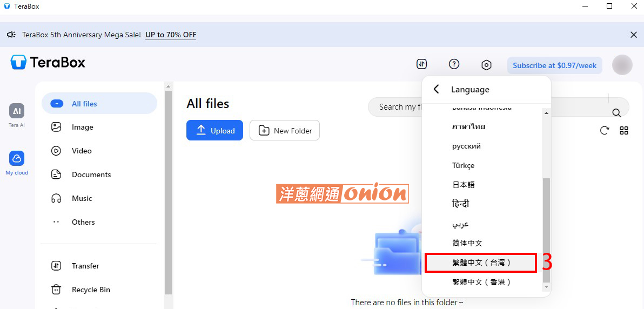
Task: Open the help question mark icon
Action: 454,64
